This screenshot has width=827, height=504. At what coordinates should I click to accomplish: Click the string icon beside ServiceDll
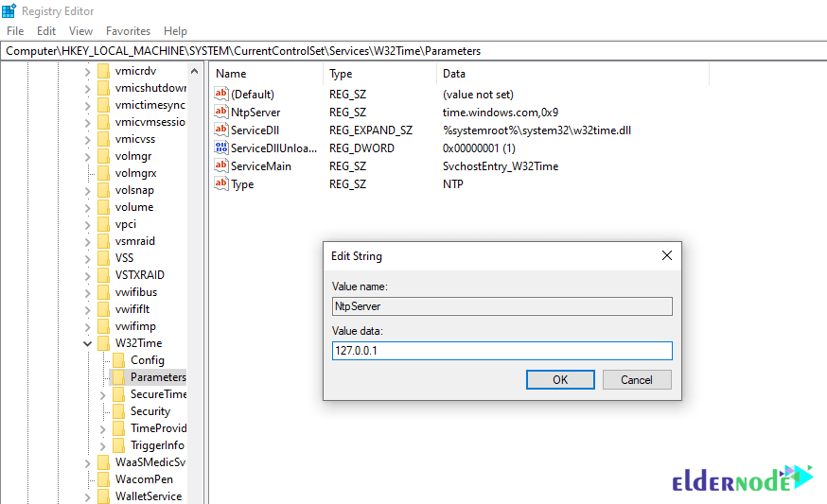pyautogui.click(x=221, y=130)
